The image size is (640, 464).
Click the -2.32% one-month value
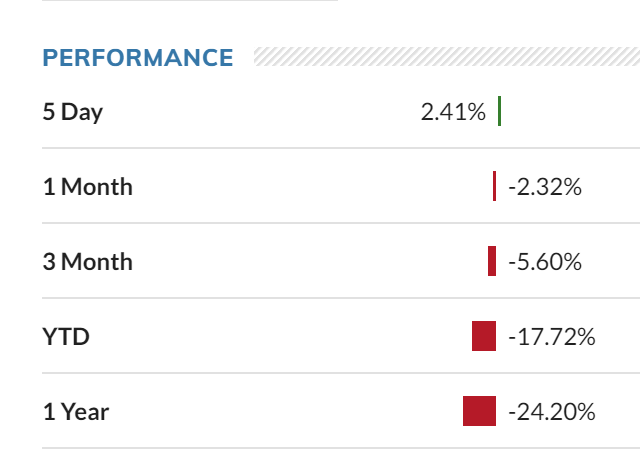click(545, 187)
